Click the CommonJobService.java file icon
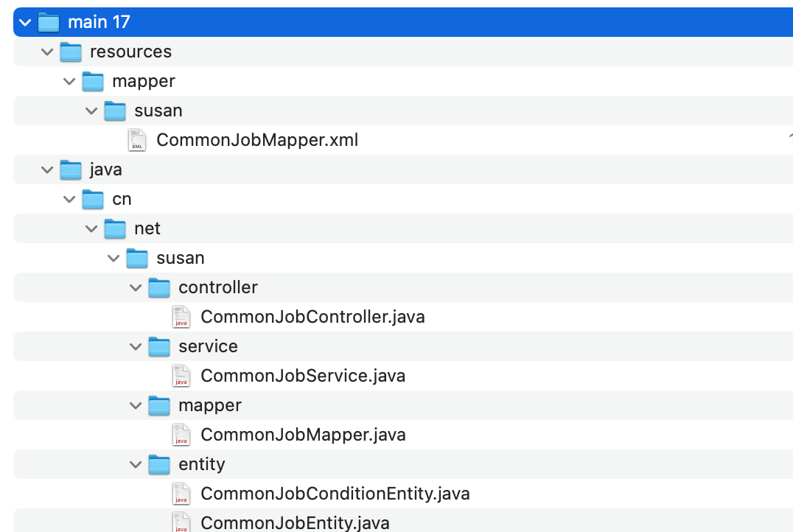793x532 pixels. [x=181, y=376]
